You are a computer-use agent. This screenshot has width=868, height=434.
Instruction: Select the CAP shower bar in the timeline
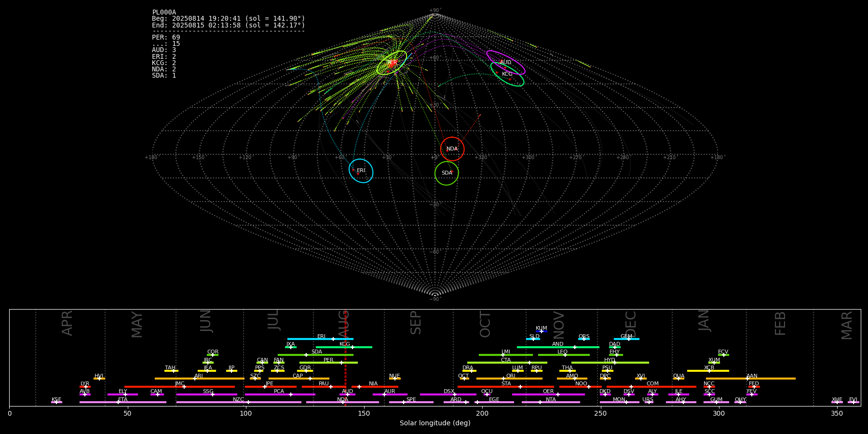tap(299, 379)
